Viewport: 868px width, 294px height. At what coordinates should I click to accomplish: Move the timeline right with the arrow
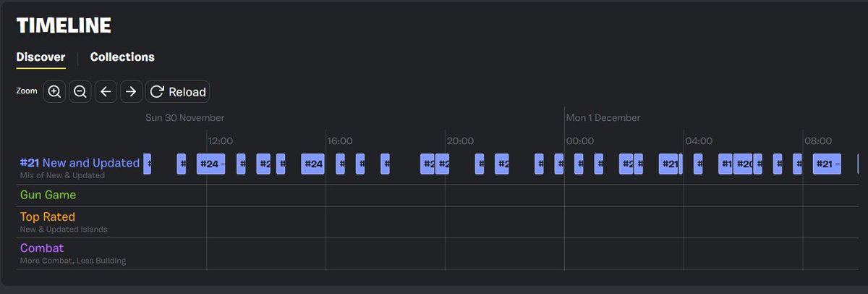[131, 92]
